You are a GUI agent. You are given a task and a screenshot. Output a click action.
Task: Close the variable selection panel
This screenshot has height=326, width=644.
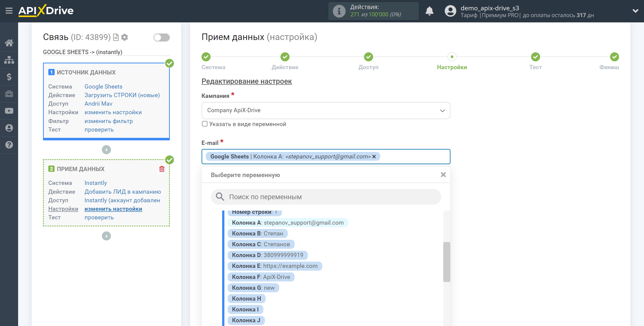point(443,175)
